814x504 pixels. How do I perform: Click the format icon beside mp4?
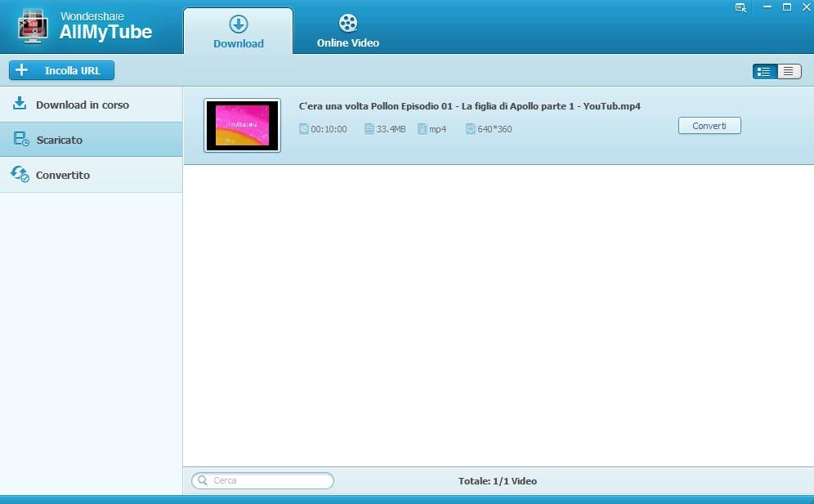(422, 129)
